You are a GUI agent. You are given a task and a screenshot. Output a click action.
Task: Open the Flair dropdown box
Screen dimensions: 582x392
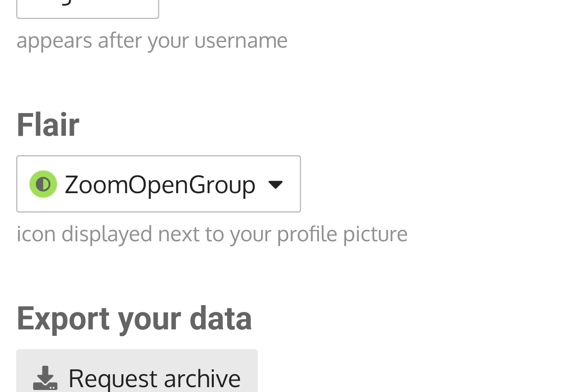(158, 184)
